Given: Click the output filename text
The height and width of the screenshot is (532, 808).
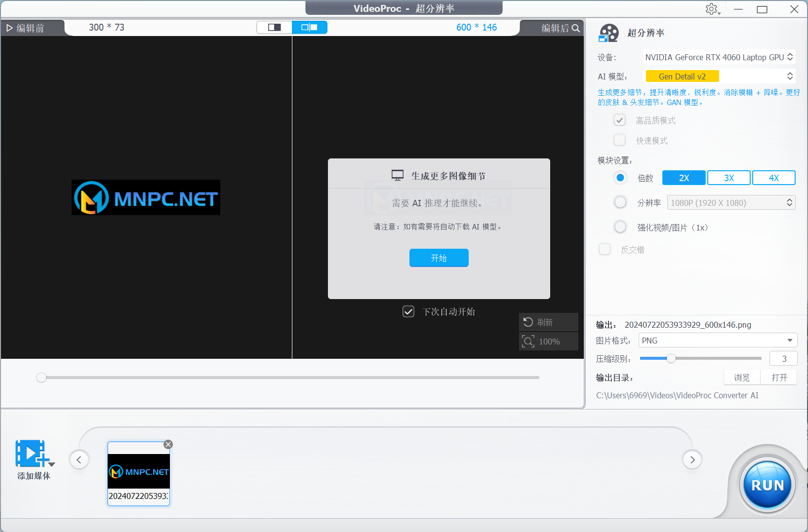Looking at the screenshot, I should 687,325.
